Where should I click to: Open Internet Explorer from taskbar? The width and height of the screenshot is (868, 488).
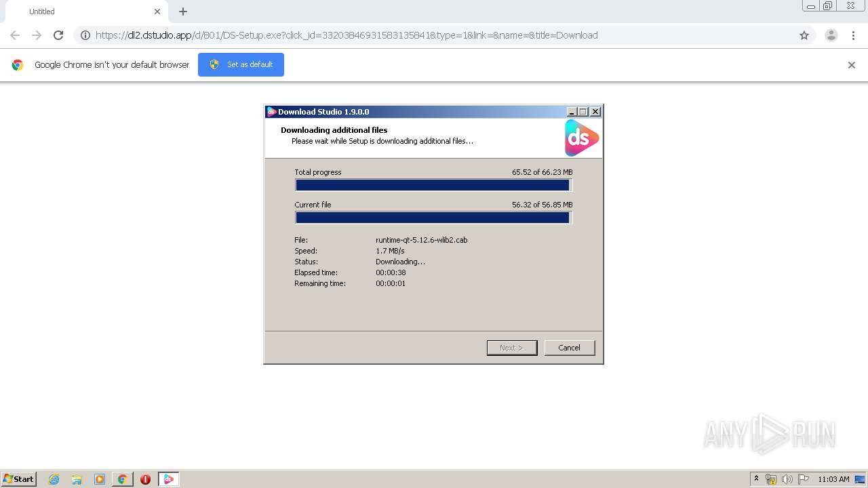(x=54, y=479)
